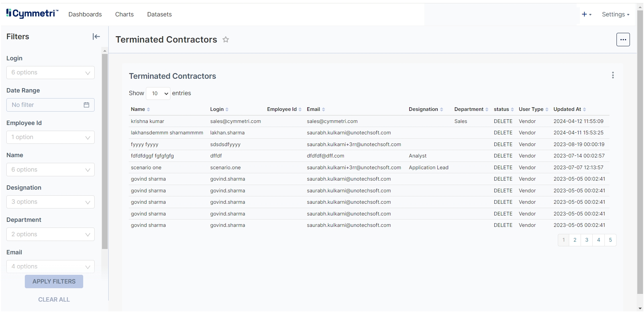Change the Show entries count dropdown
Image resolution: width=644 pixels, height=312 pixels.
(158, 93)
